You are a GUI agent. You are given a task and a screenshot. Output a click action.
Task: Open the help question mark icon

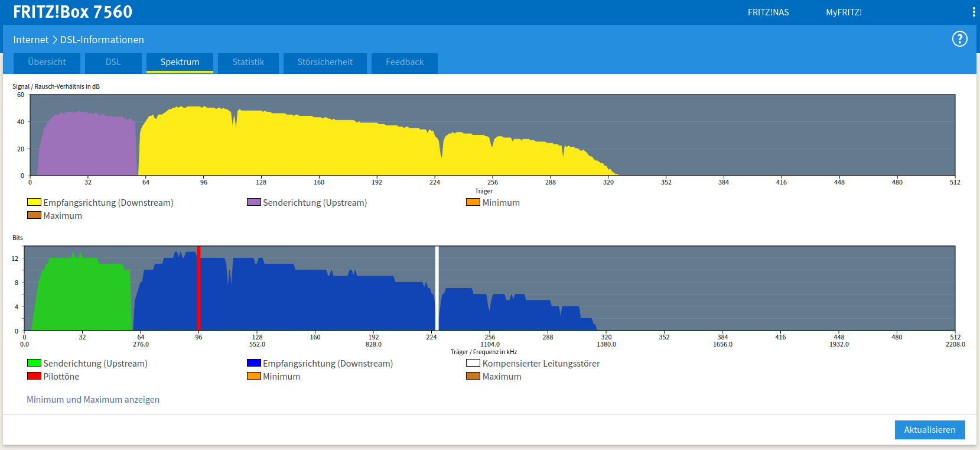[x=959, y=39]
